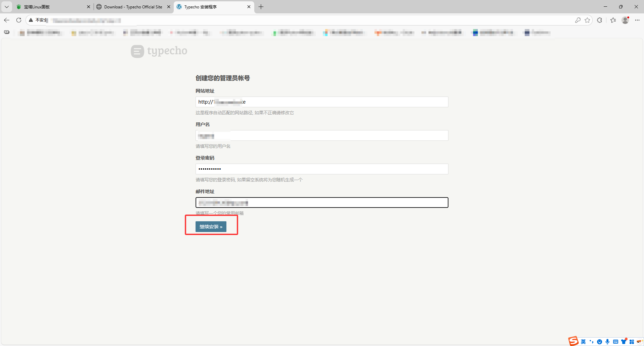
Task: Reload the page with the refresh icon
Action: pos(19,20)
